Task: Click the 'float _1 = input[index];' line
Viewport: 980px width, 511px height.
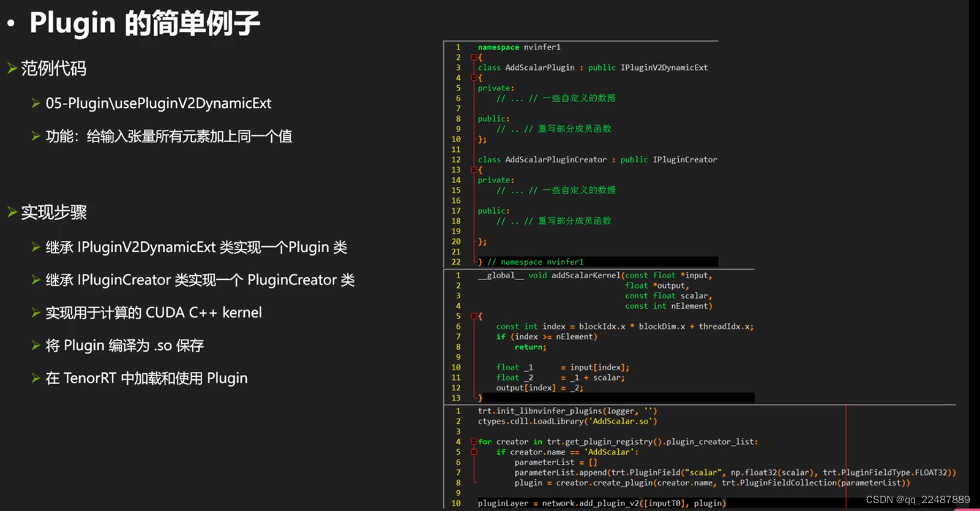Action: (563, 368)
